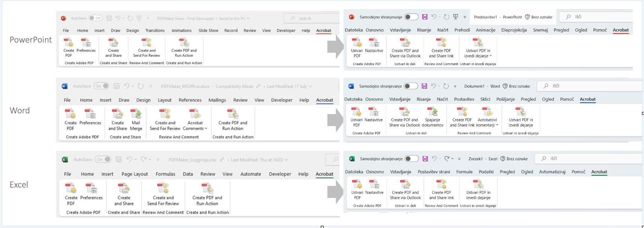Toggle Samodejno shranjevanje in Slovenian Word
The height and width of the screenshot is (228, 644).
(411, 86)
